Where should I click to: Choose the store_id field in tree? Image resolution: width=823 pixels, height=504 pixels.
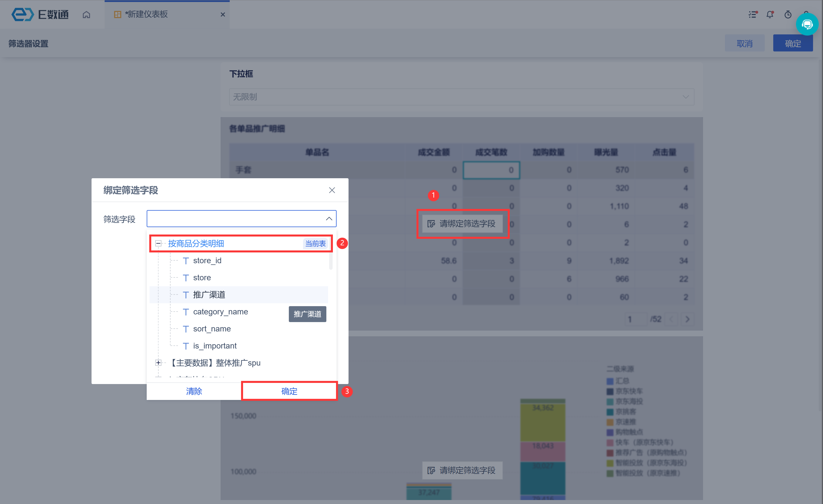coord(207,260)
